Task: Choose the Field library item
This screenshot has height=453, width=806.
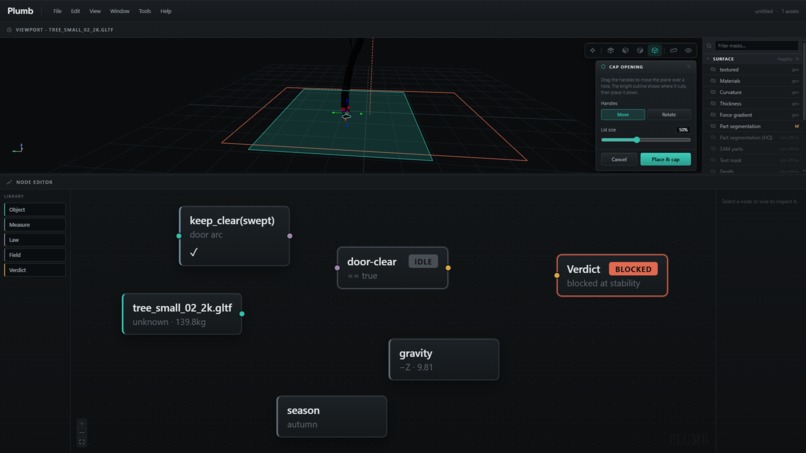Action: coord(35,255)
